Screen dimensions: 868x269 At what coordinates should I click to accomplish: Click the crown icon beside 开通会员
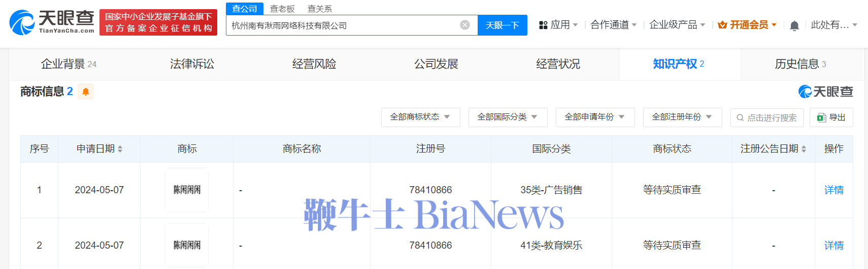tap(722, 25)
